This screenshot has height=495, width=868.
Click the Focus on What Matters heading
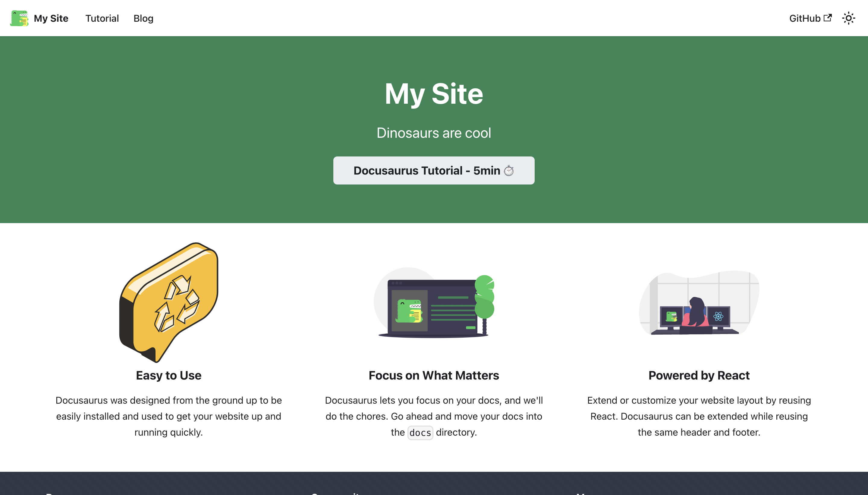(x=434, y=375)
